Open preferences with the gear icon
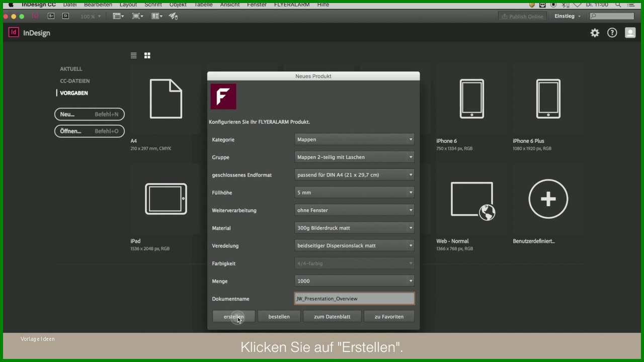 pos(595,33)
